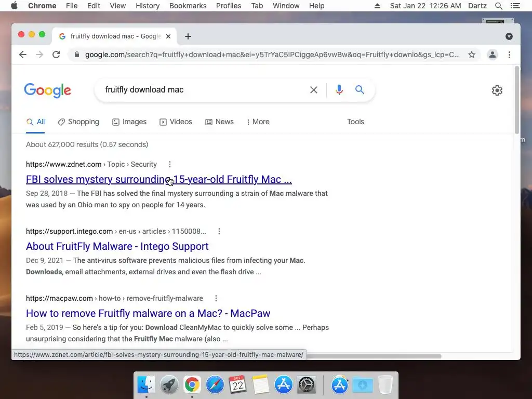Click the blue magnifier search button
This screenshot has height=399, width=532.
point(360,90)
